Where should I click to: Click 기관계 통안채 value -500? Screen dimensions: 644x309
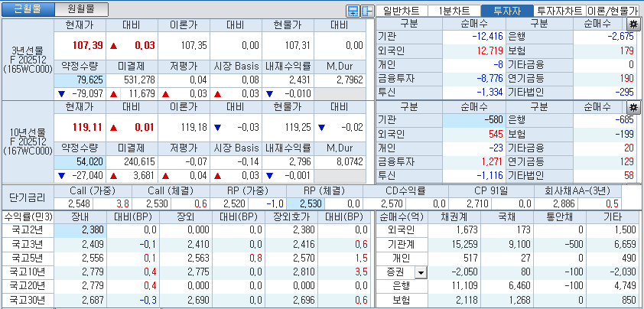[x=574, y=245]
